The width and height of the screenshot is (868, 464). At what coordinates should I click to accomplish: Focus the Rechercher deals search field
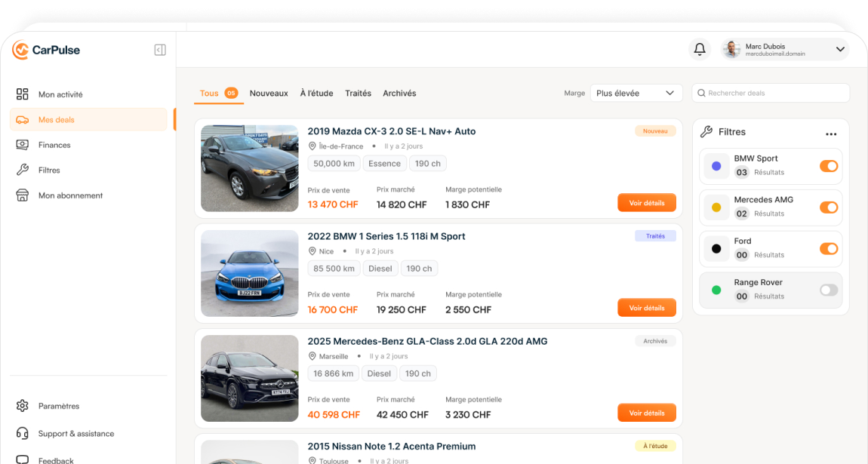pos(771,93)
